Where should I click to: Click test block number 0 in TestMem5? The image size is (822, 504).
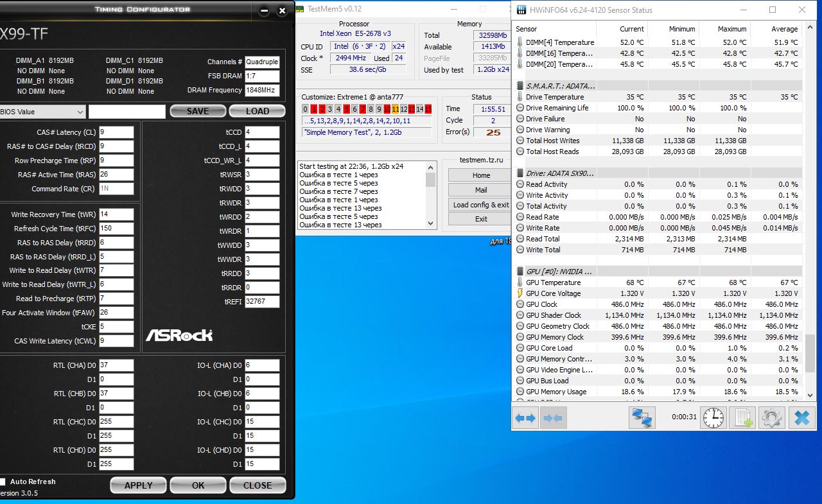click(306, 109)
